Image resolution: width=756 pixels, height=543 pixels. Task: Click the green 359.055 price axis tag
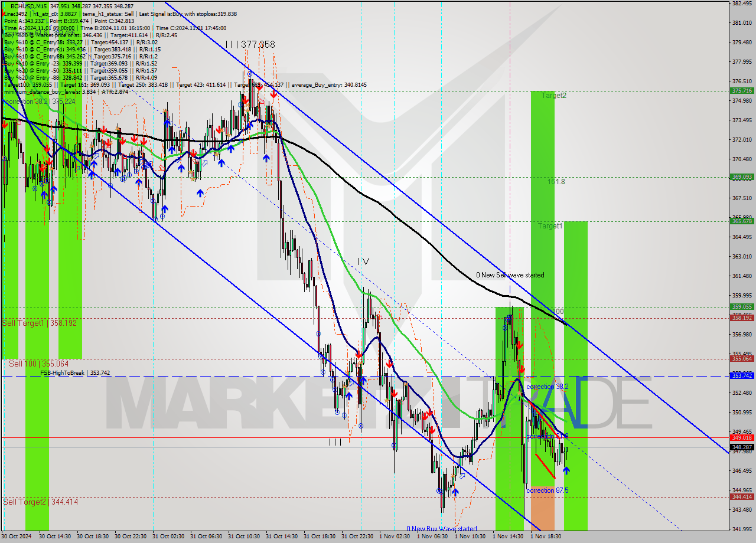(x=742, y=306)
